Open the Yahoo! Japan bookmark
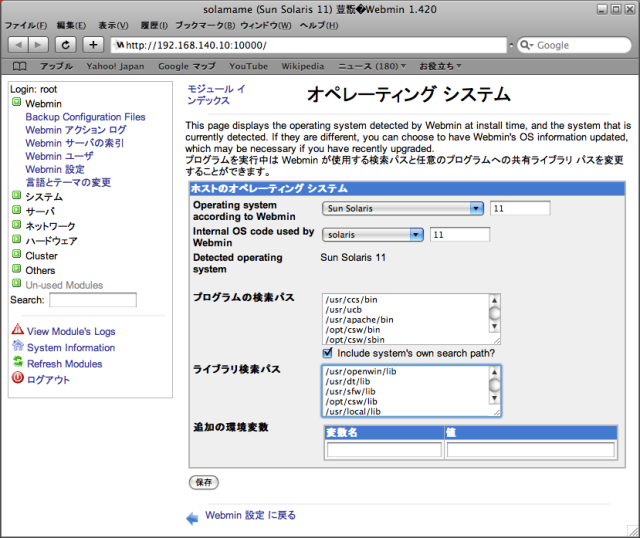Image resolution: width=640 pixels, height=538 pixels. tap(115, 66)
